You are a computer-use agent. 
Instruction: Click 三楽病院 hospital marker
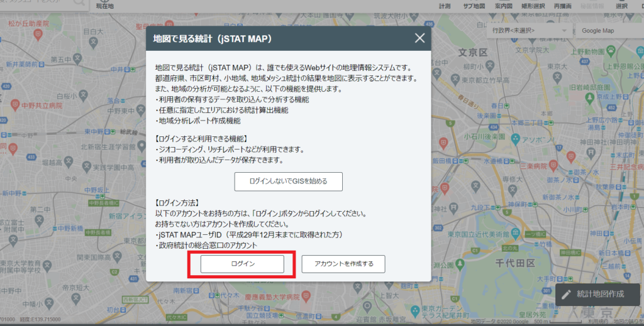[x=553, y=166]
